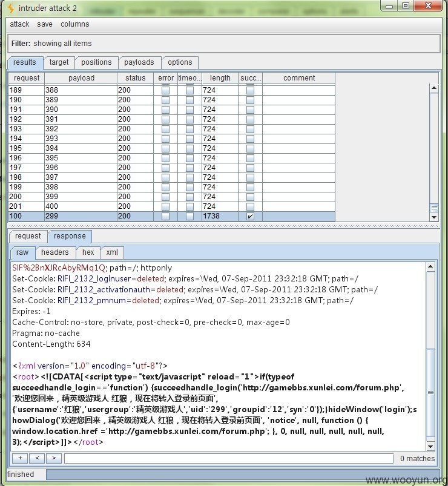
Task: Sort by the length column header
Action: click(220, 78)
